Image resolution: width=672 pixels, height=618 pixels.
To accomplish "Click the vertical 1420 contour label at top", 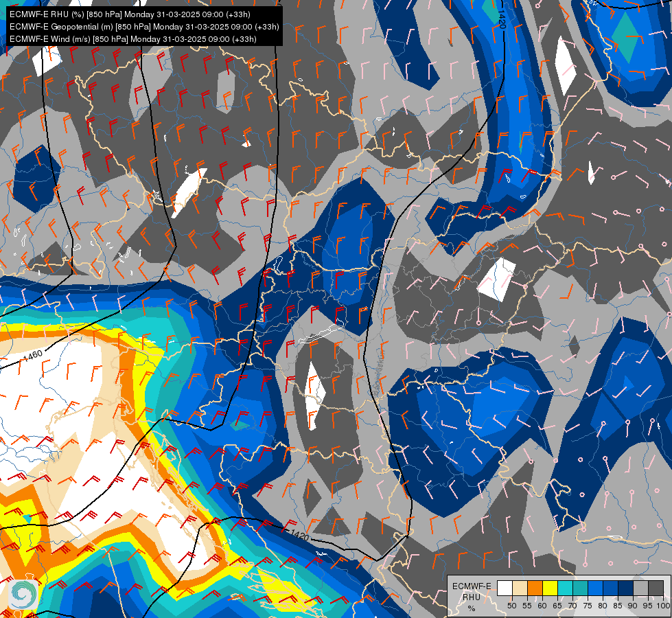I will click(x=502, y=19).
